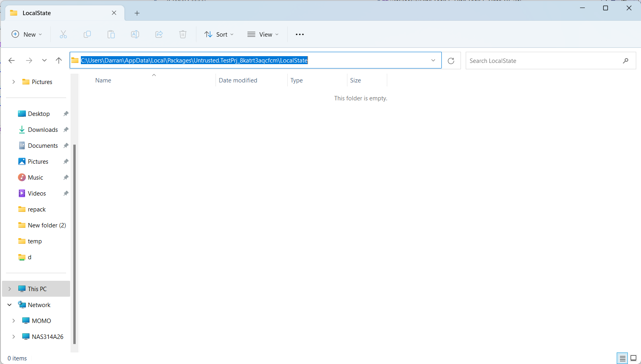This screenshot has height=364, width=641.
Task: Switch to details view in status bar
Action: click(622, 358)
